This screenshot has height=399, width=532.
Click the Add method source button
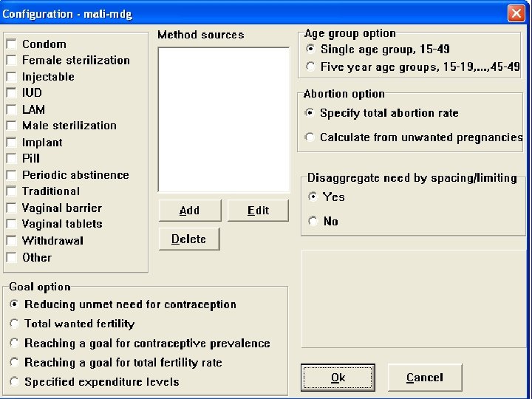coord(190,211)
